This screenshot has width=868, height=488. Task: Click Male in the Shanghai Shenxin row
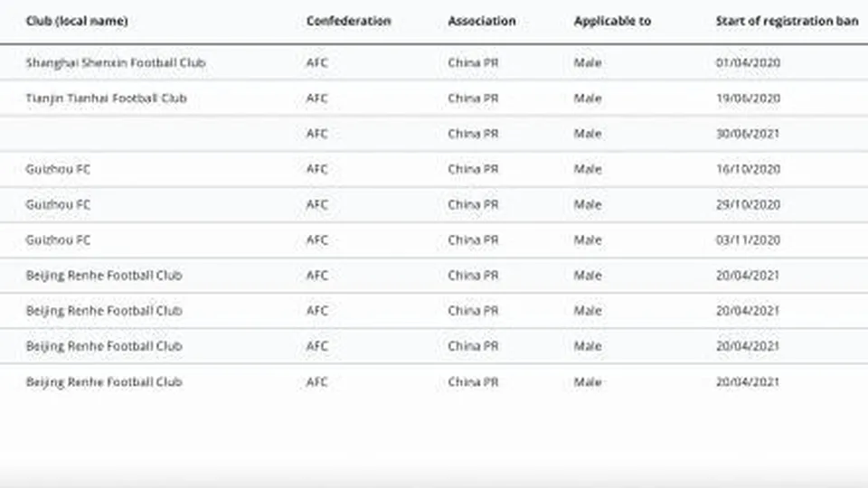[588, 62]
